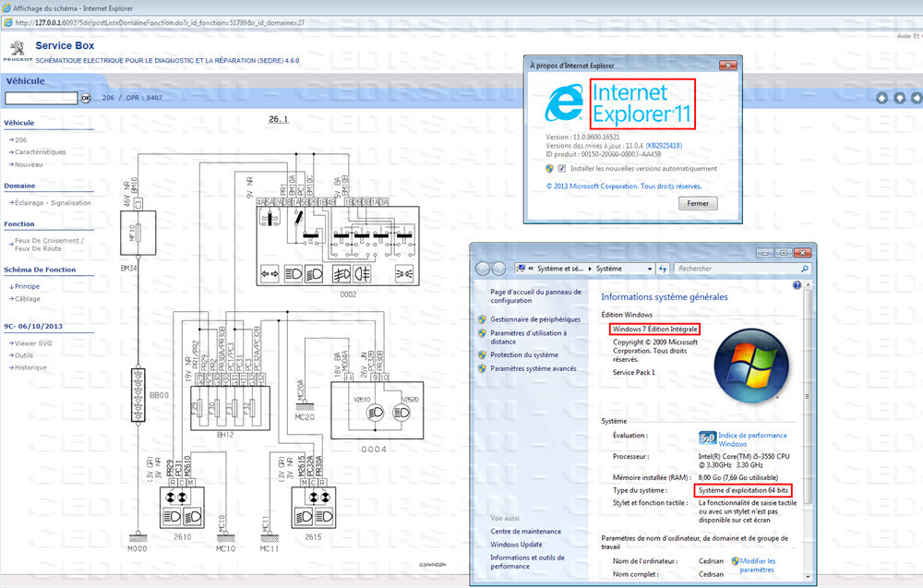This screenshot has width=923, height=588.
Task: Click Modifier les paramètres link
Action: click(x=758, y=566)
